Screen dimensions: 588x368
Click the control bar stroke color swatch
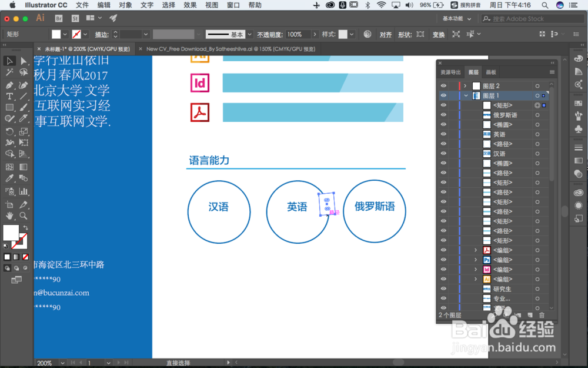click(x=76, y=34)
